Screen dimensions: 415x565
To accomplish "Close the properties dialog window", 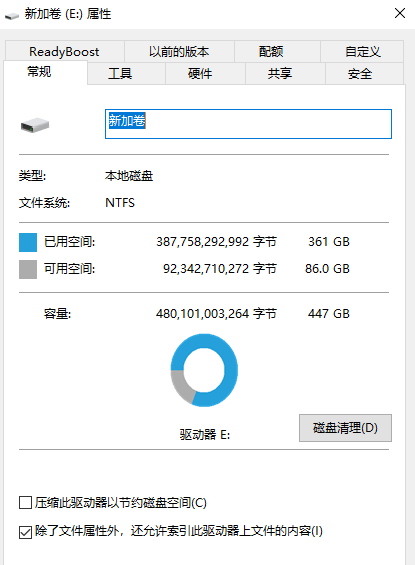I will point(400,13).
